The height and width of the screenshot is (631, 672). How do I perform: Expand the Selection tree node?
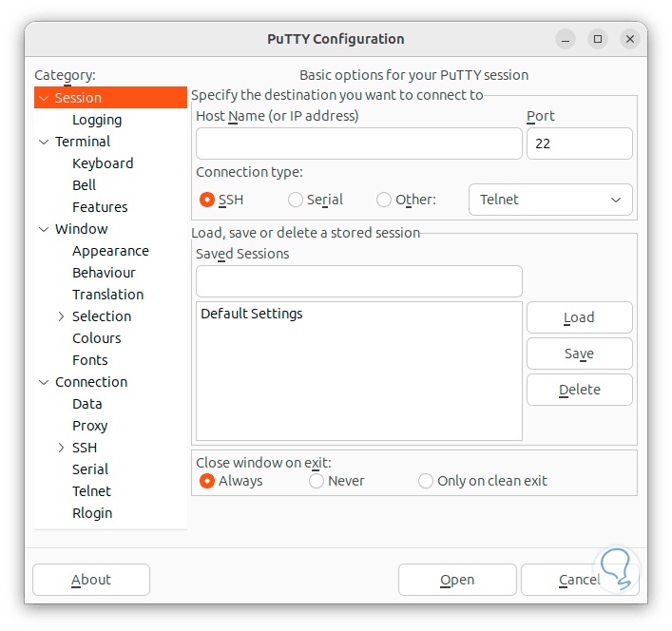pos(61,316)
